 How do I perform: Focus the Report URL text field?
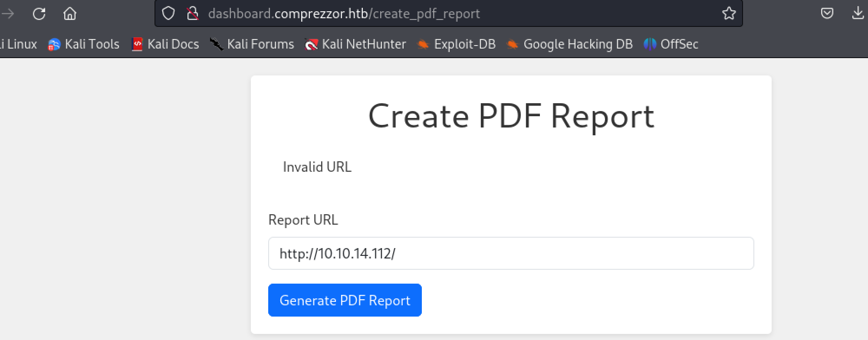click(x=511, y=253)
